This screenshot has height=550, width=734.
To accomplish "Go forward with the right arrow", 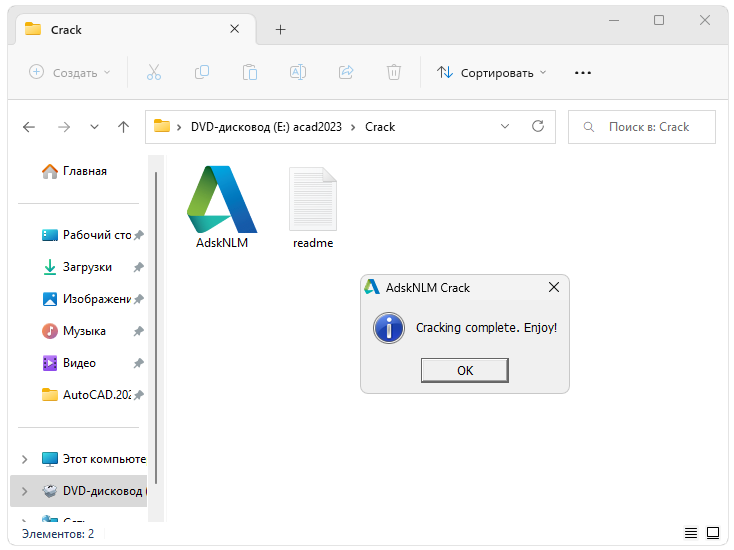I will 64,127.
